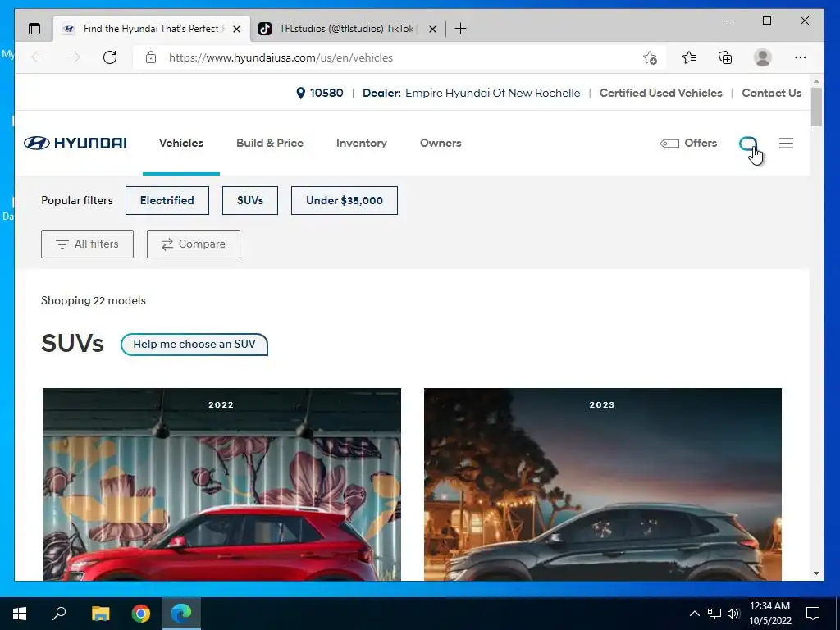This screenshot has height=630, width=840.
Task: Open Empire Hyundai Of New Rochelle dealer
Action: click(492, 94)
